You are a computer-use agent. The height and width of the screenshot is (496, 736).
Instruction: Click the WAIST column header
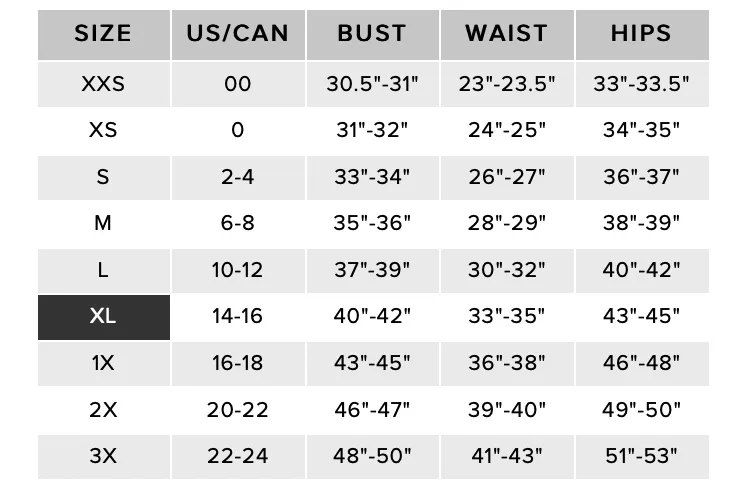click(507, 35)
